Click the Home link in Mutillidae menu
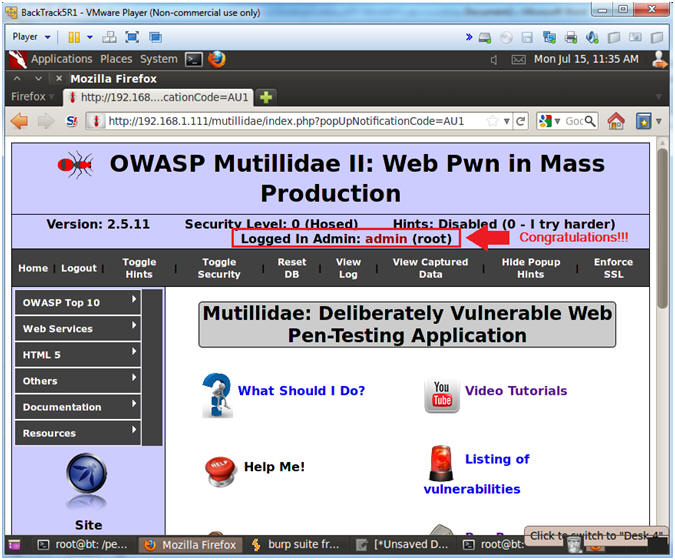Viewport: 675px width, 560px height. (33, 268)
